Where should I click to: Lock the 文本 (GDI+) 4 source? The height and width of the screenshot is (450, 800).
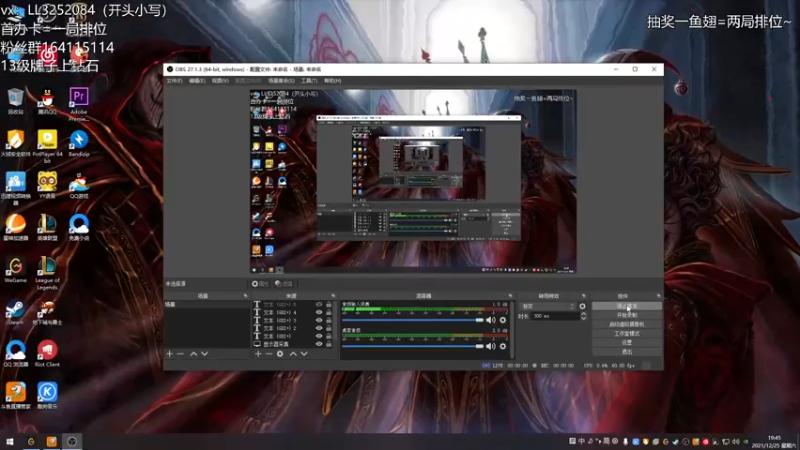coord(329,312)
